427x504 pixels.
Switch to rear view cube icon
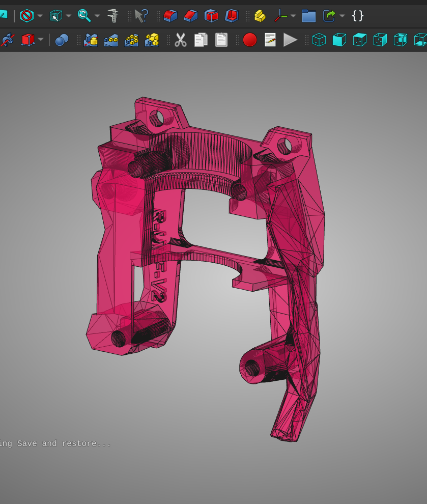[x=401, y=40]
